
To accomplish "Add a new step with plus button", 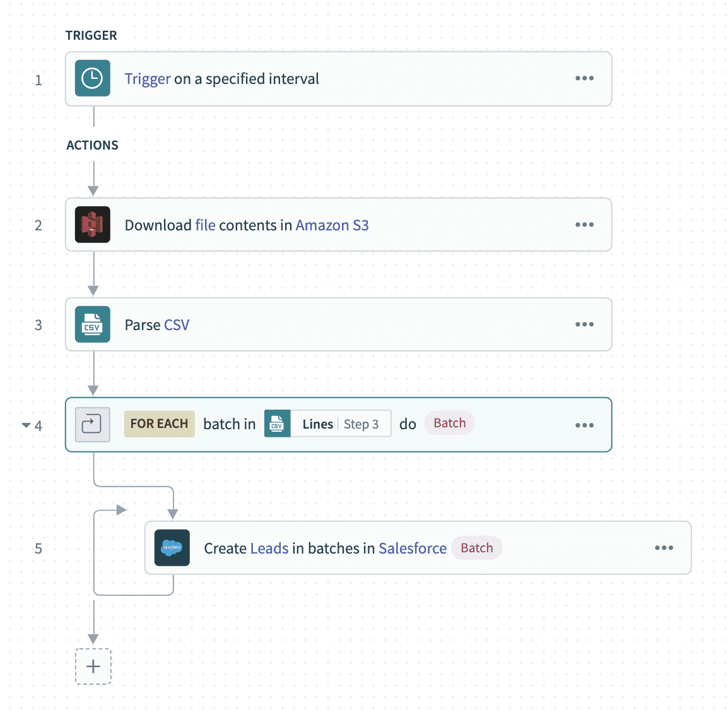I will point(93,667).
